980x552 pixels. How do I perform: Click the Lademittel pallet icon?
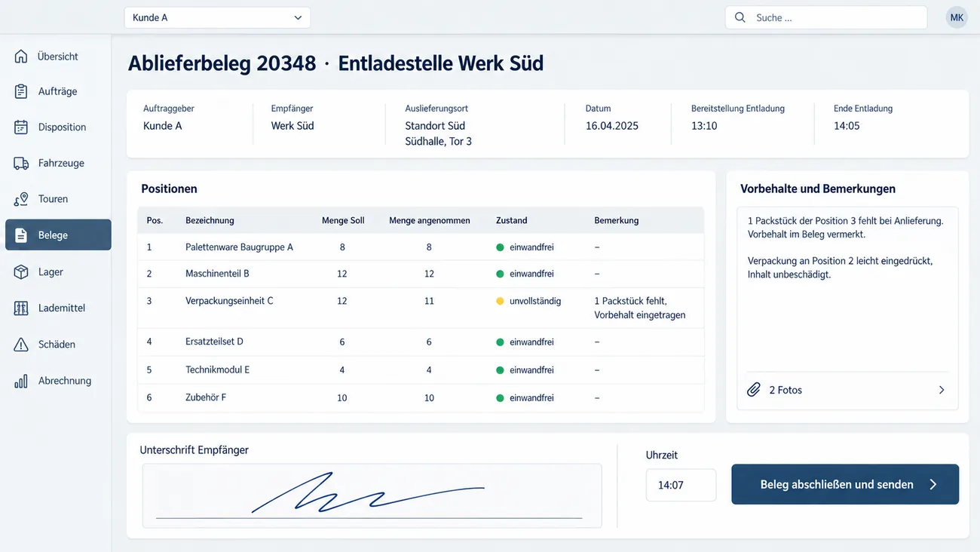(x=21, y=308)
